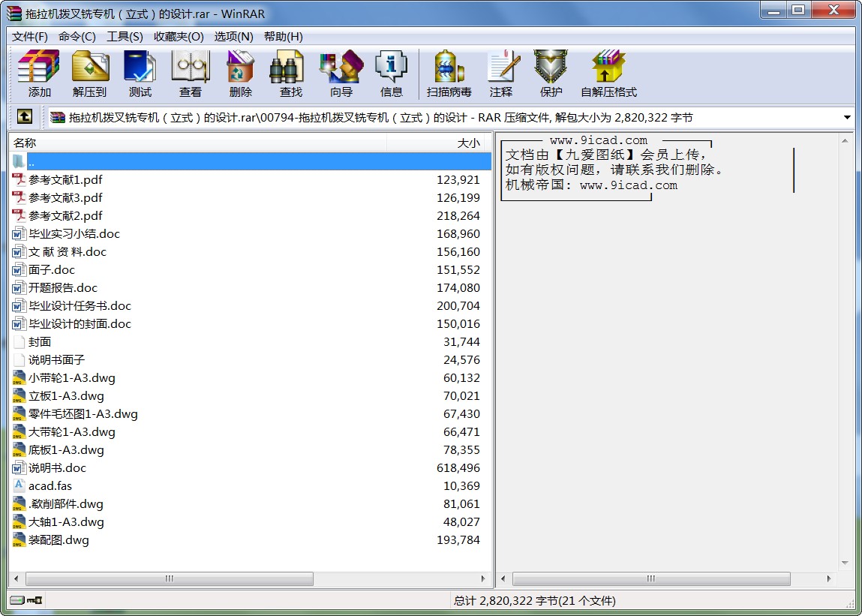Click the key icon in status bar
The height and width of the screenshot is (616, 862).
point(35,599)
